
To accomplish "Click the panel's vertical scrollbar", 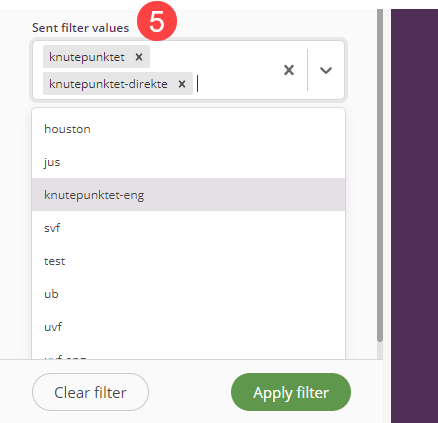I will (380, 175).
